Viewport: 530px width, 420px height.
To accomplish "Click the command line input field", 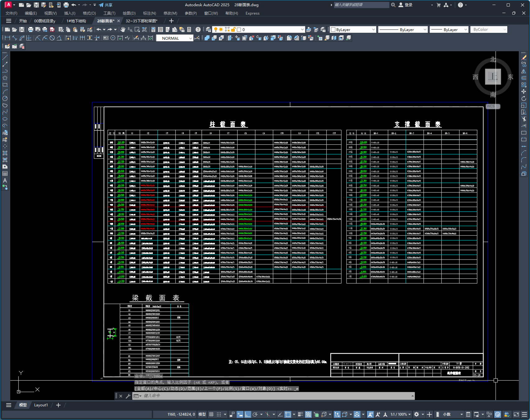I will 274,396.
